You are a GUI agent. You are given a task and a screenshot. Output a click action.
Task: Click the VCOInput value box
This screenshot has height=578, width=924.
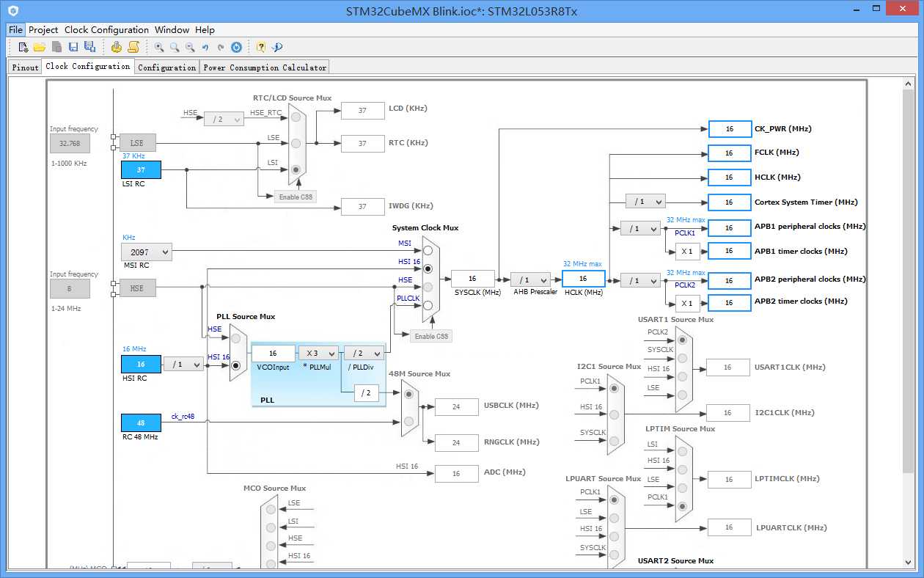pyautogui.click(x=273, y=353)
